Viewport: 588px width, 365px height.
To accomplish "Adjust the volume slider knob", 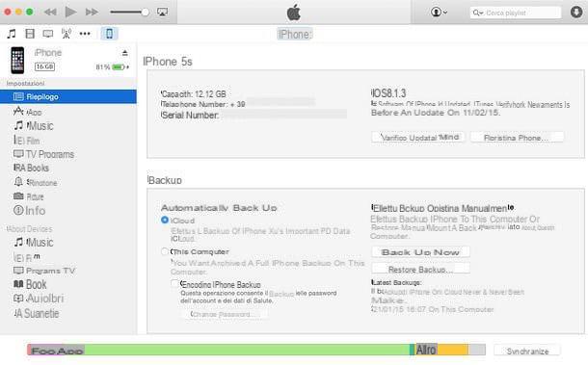I will click(146, 12).
